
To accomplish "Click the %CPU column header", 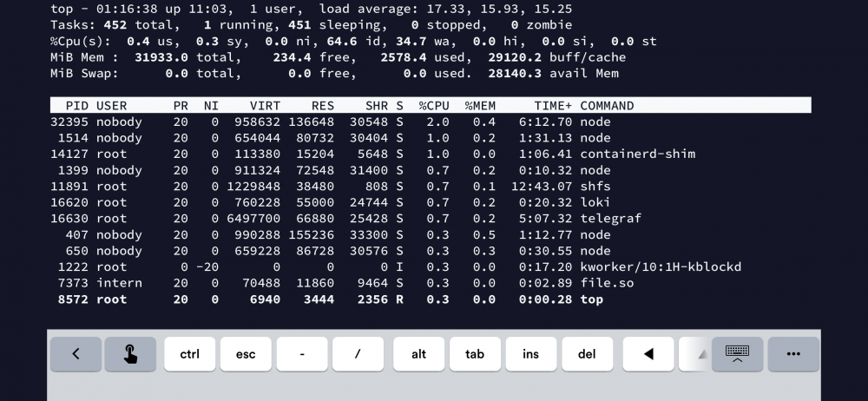I will pyautogui.click(x=434, y=106).
